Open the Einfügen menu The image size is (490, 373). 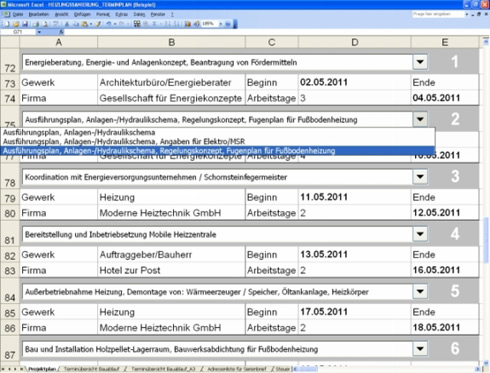click(82, 14)
